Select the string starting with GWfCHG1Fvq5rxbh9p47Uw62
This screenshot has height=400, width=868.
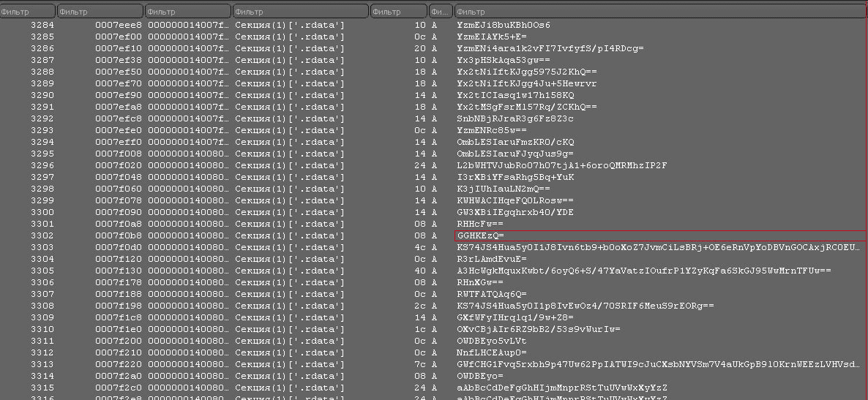coord(659,365)
